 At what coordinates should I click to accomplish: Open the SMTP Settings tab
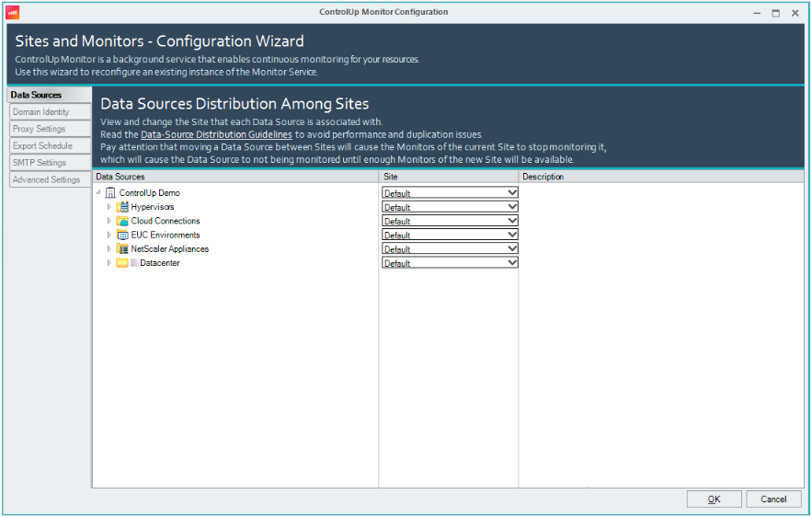(50, 163)
